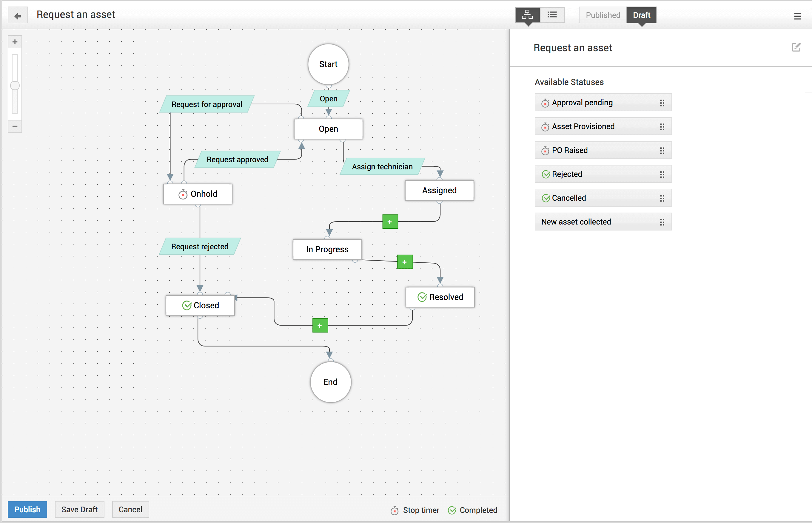Switch to the Published tab
Screen dimensions: 812x523
(x=603, y=15)
